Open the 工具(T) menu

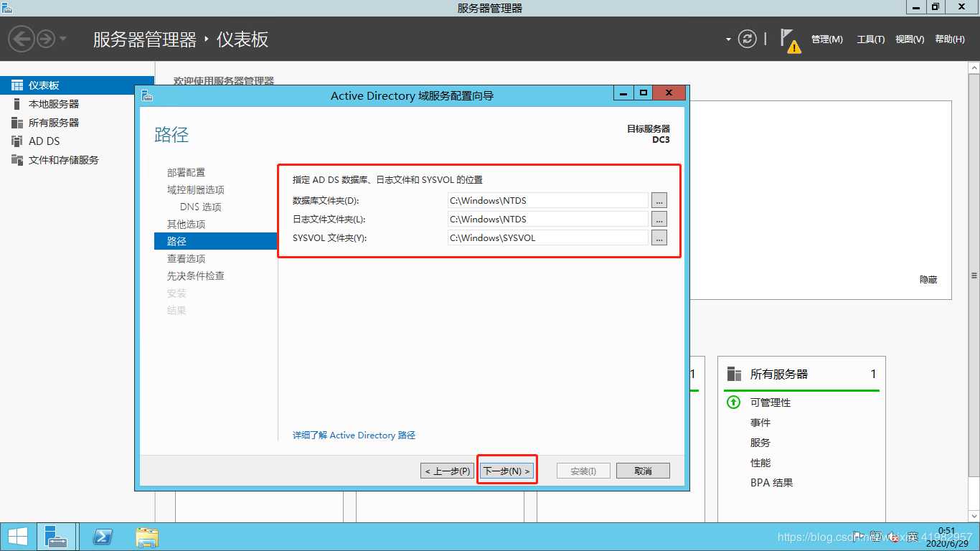870,39
